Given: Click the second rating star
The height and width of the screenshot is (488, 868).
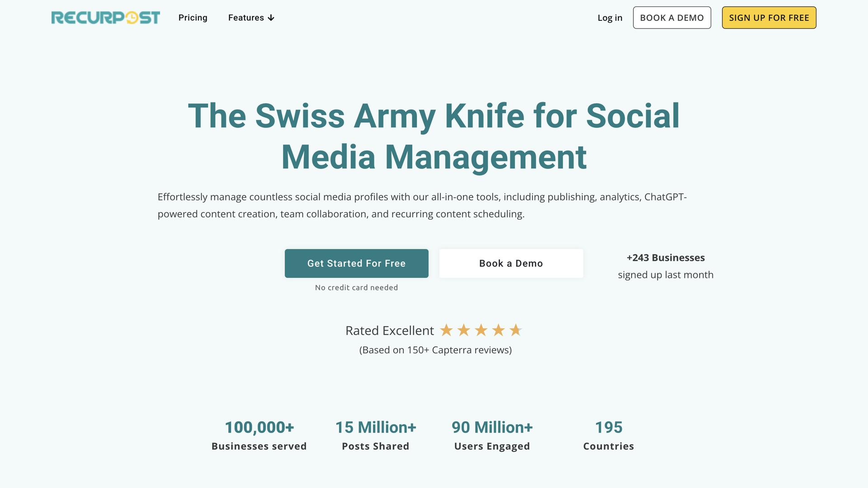Looking at the screenshot, I should [x=463, y=330].
